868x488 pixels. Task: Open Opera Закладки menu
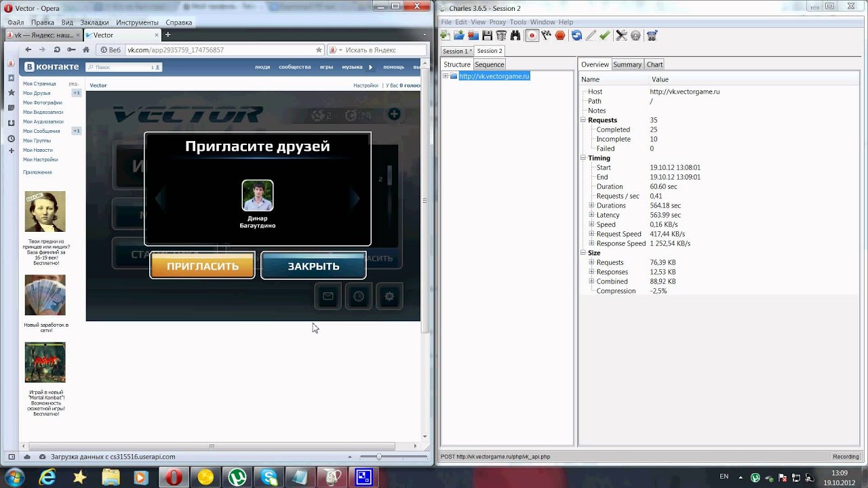click(x=94, y=22)
